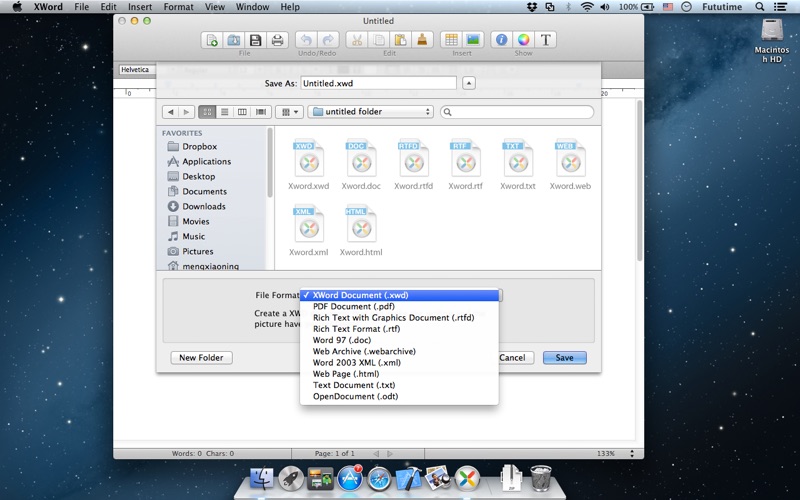The image size is (800, 500).
Task: Open Xcode from the Dock
Action: point(409,479)
